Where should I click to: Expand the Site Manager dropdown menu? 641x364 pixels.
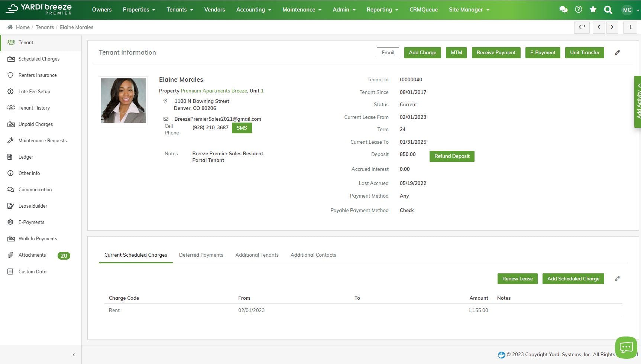[x=469, y=10]
